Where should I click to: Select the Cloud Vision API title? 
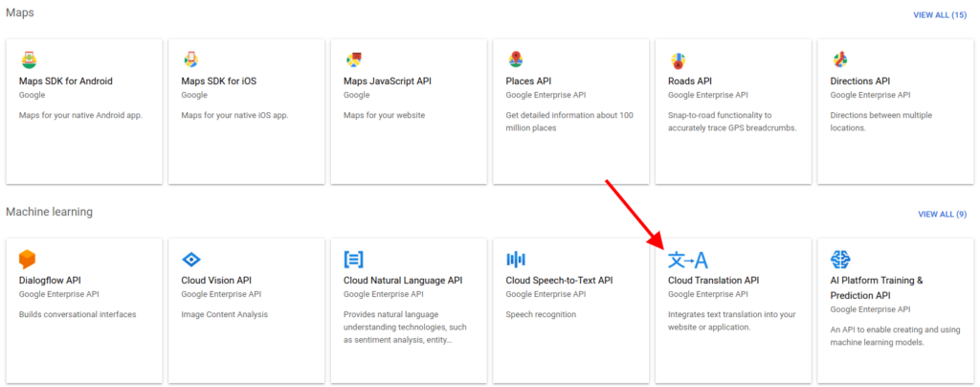216,280
